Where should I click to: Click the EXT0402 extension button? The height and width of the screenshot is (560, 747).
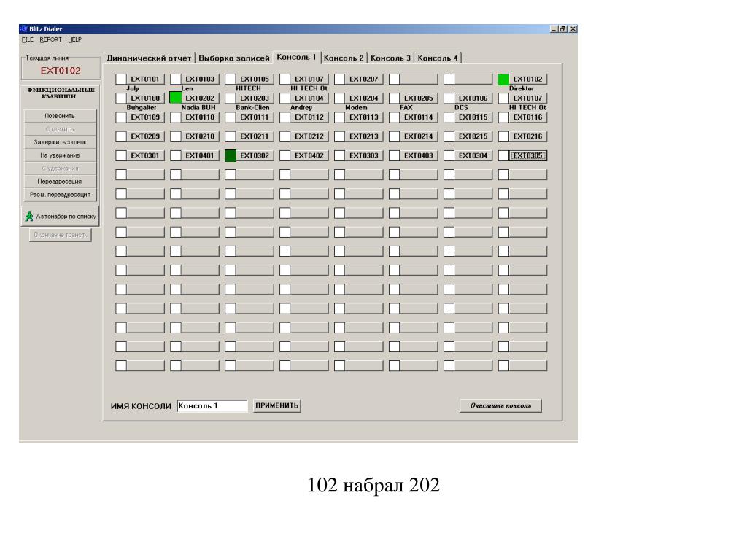[309, 155]
